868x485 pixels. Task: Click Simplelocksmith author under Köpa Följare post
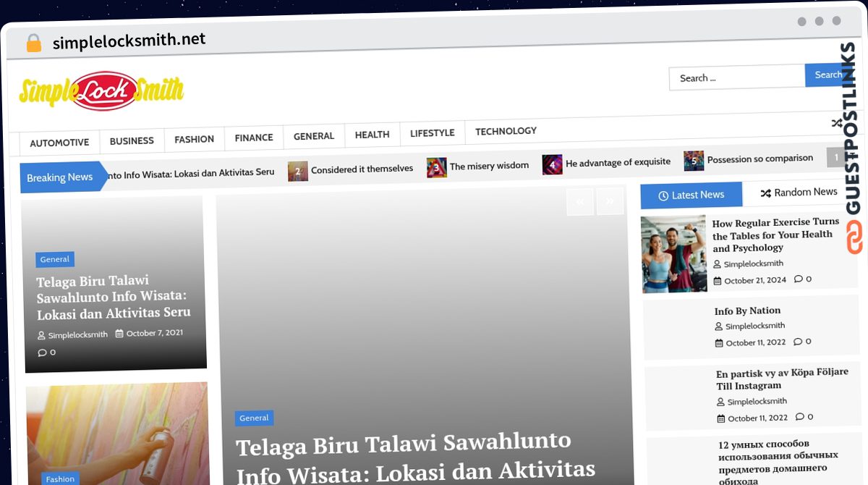pyautogui.click(x=757, y=402)
